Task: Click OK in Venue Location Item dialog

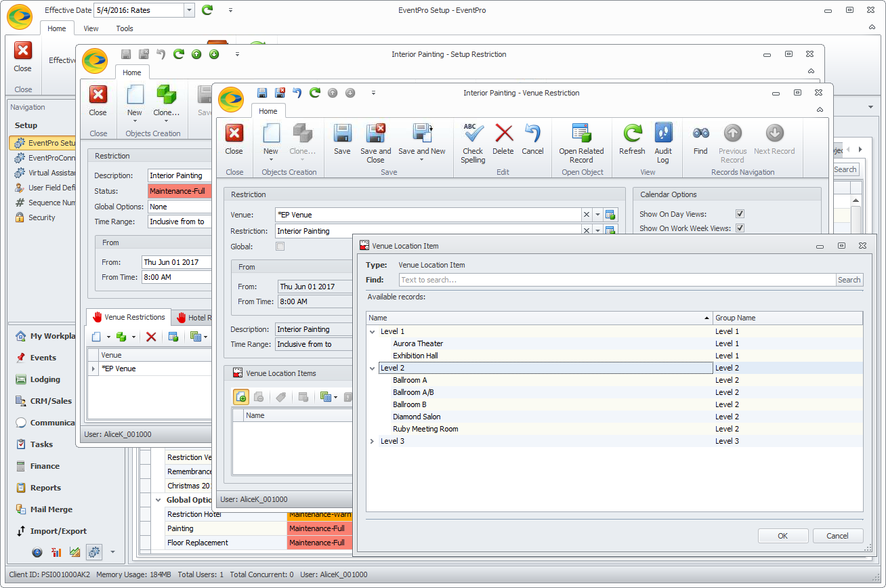Action: click(x=783, y=536)
